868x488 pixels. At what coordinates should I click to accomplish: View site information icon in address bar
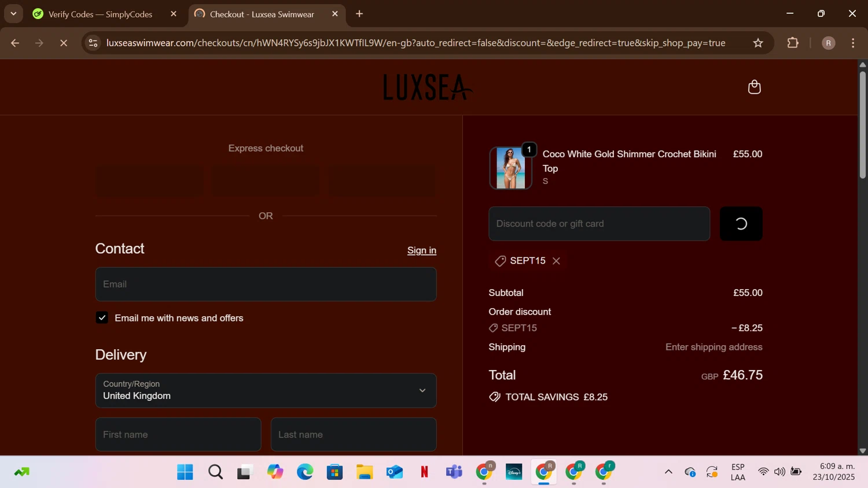[x=93, y=43]
